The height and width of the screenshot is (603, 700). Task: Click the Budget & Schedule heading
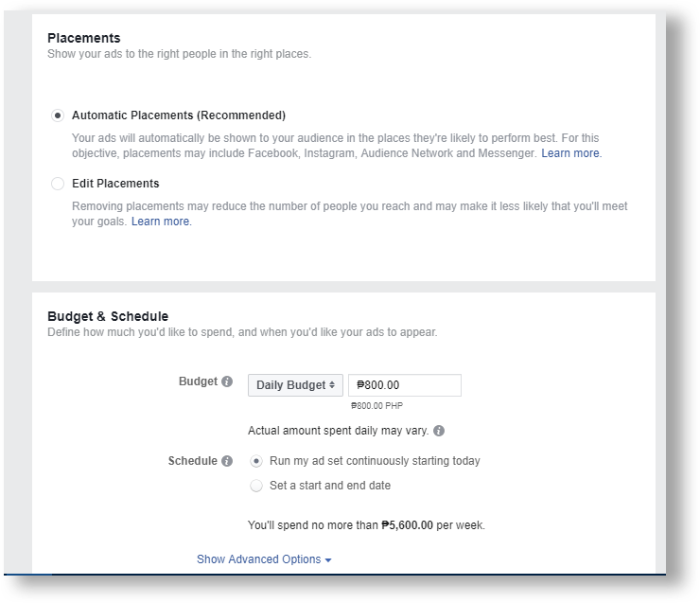[x=108, y=316]
